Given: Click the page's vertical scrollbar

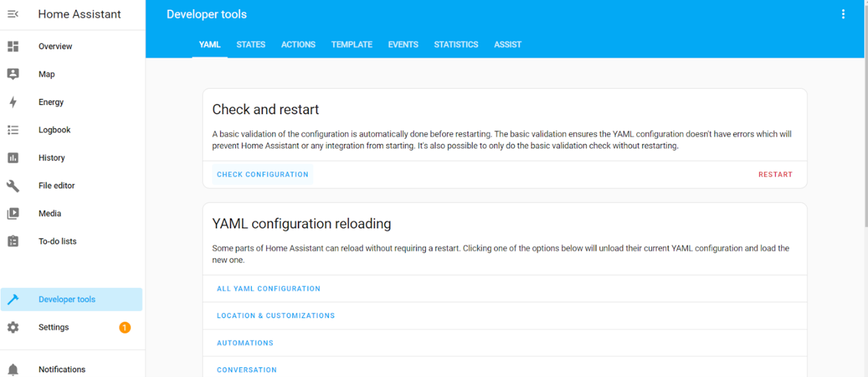Looking at the screenshot, I should coord(866,115).
